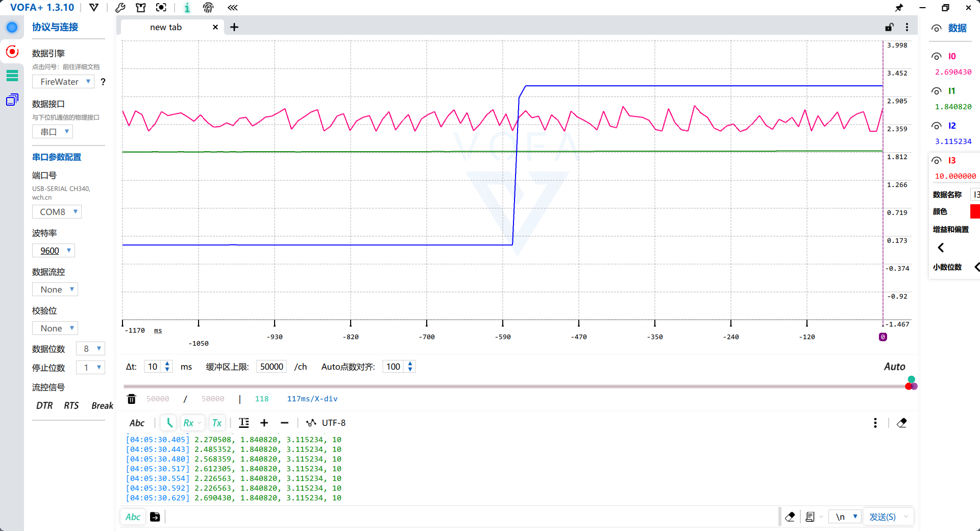Toggle visibility eye for I2 channel
The width and height of the screenshot is (980, 531).
pyautogui.click(x=936, y=126)
